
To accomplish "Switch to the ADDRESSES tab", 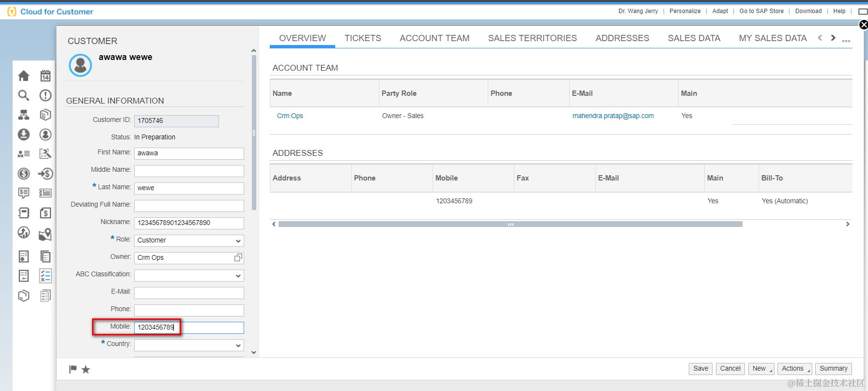I will click(x=622, y=38).
